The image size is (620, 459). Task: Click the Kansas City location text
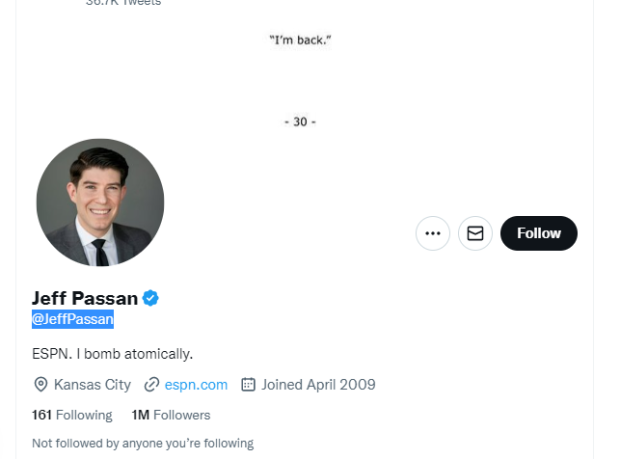[x=92, y=384]
